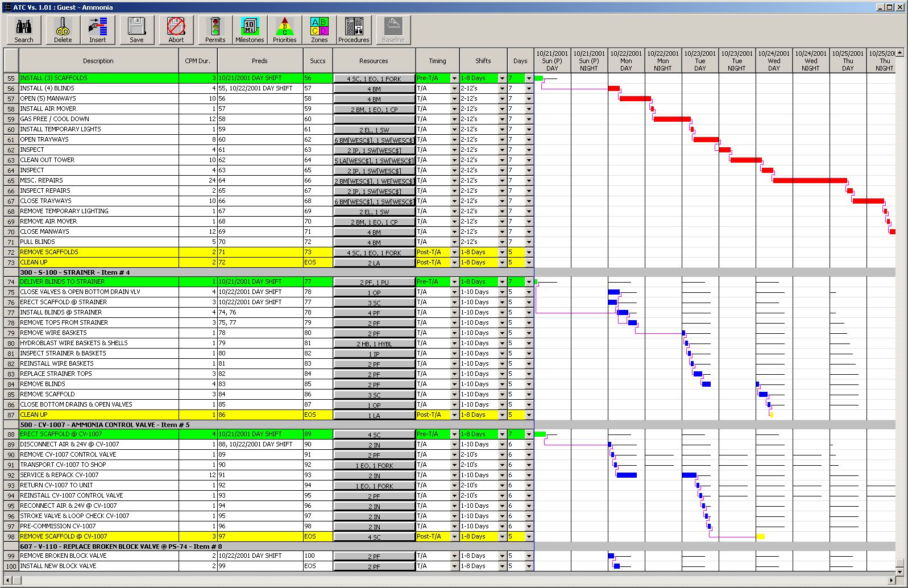Open Shifts dropdown for INSTALL (4) BLINDS
Viewport: 908px width, 588px height.
[x=502, y=89]
